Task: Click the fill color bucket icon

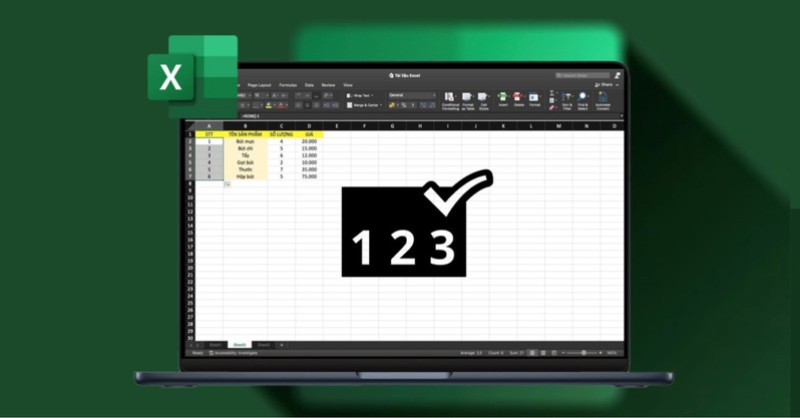Action: (269, 105)
